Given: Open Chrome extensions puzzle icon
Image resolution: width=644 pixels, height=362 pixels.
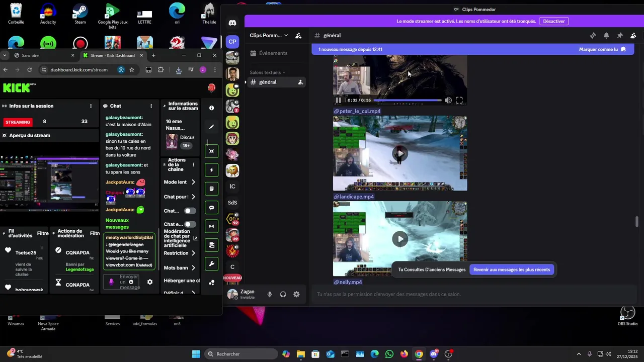Looking at the screenshot, I should (x=161, y=70).
